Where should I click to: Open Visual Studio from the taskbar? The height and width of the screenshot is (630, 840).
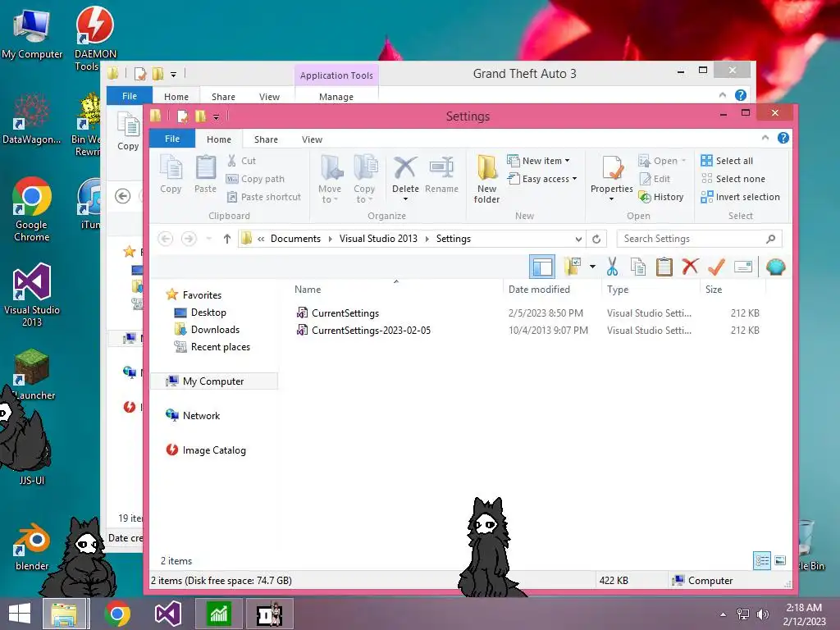click(167, 614)
